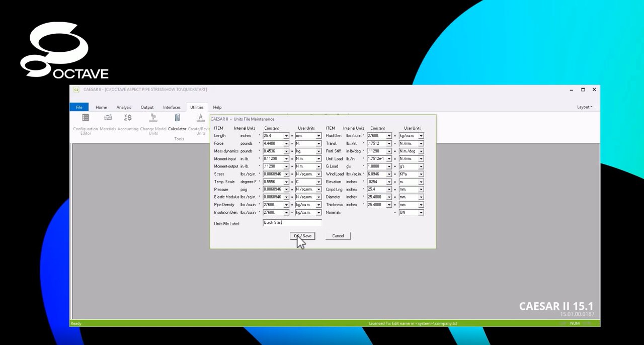Open the Elevation constant dropdown
644x345 pixels.
coord(389,182)
